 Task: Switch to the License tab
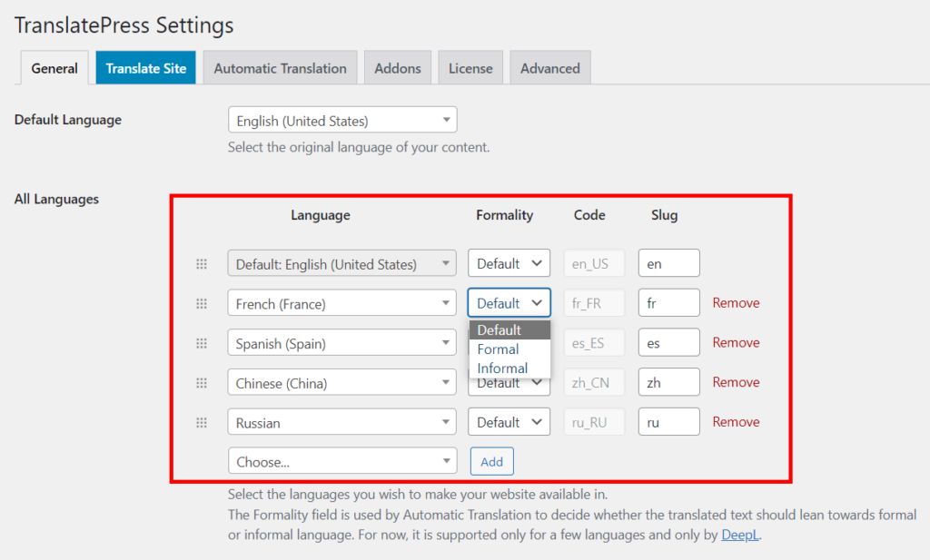point(470,67)
